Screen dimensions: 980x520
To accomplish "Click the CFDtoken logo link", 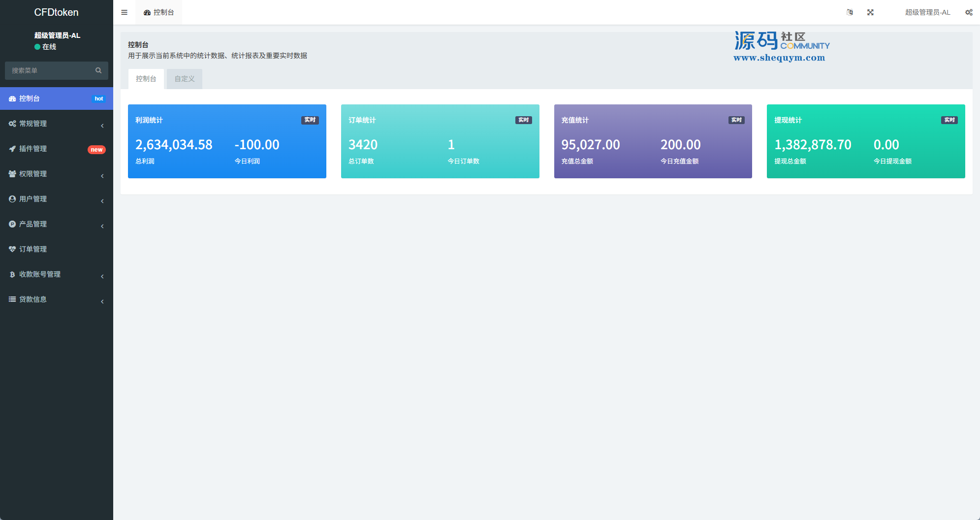I will [x=56, y=12].
